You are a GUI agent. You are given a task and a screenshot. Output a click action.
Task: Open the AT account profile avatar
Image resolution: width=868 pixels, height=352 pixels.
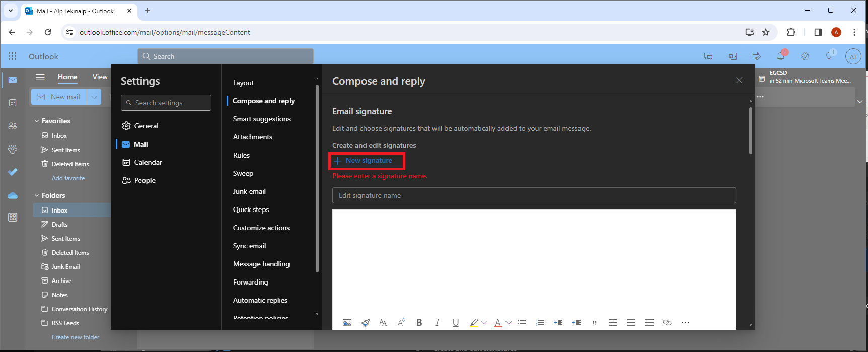[853, 57]
